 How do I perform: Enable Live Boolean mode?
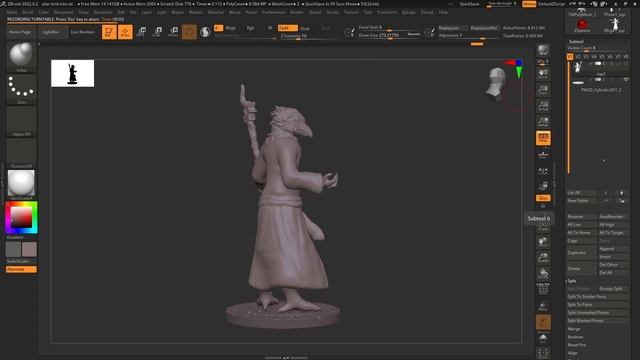click(x=82, y=32)
